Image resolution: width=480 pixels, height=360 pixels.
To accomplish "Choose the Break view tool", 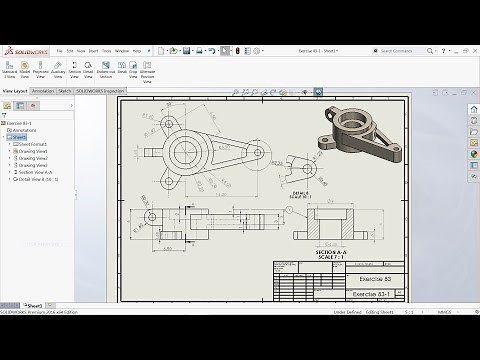I will [122, 67].
